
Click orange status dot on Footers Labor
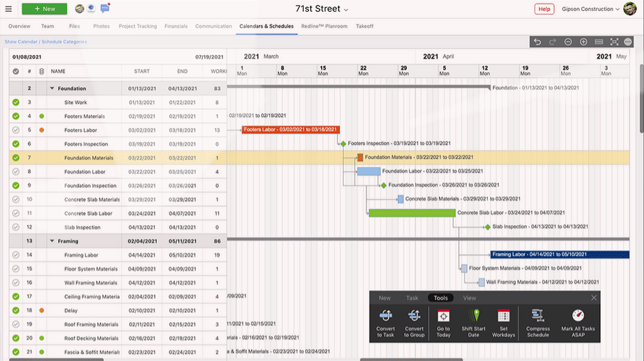coord(42,130)
